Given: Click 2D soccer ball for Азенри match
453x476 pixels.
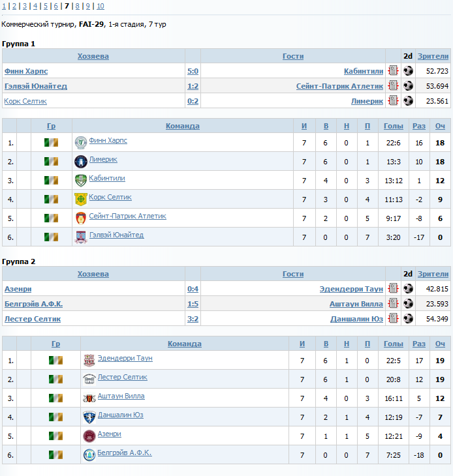Looking at the screenshot, I should (408, 288).
